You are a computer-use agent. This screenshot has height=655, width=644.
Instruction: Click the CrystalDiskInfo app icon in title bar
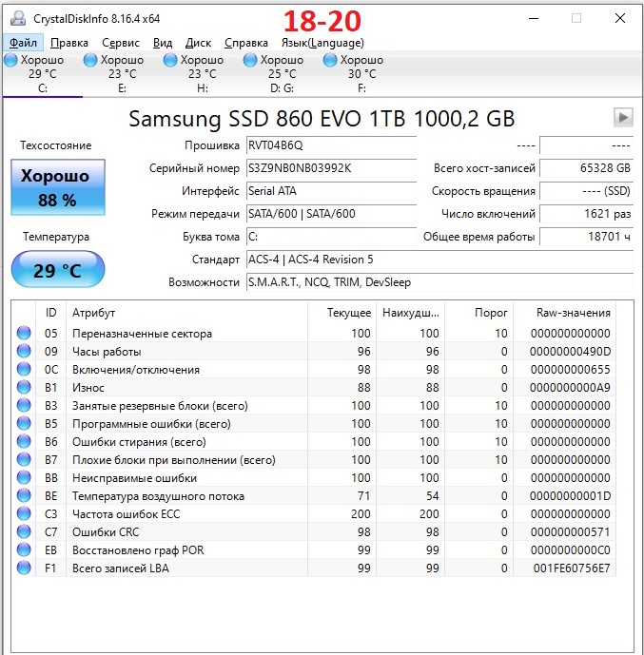pos(18,18)
